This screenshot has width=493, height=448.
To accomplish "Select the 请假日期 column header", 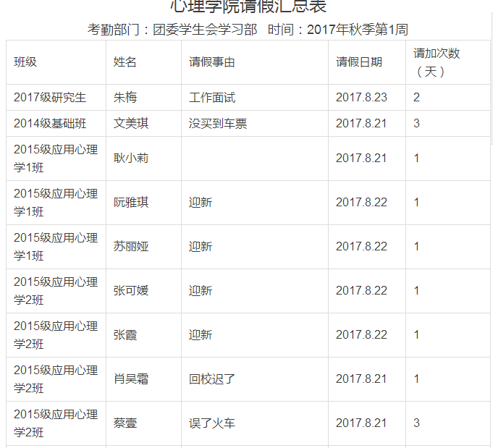I will (359, 62).
